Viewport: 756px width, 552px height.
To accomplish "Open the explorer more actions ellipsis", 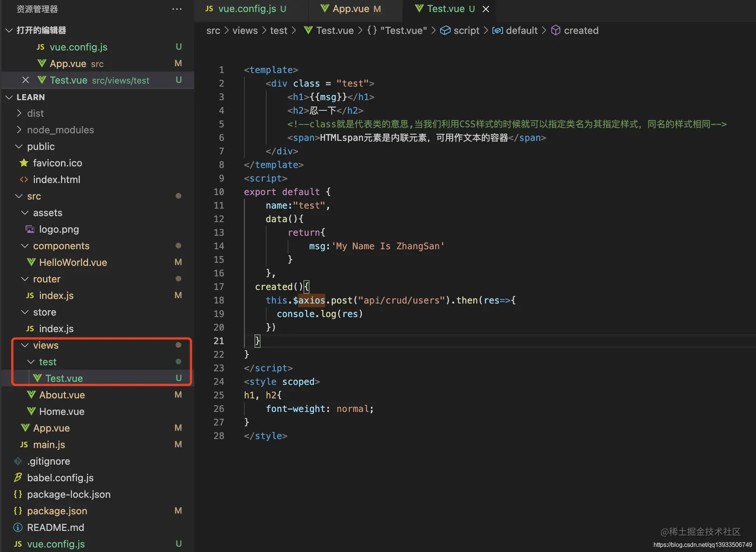I will tap(177, 9).
